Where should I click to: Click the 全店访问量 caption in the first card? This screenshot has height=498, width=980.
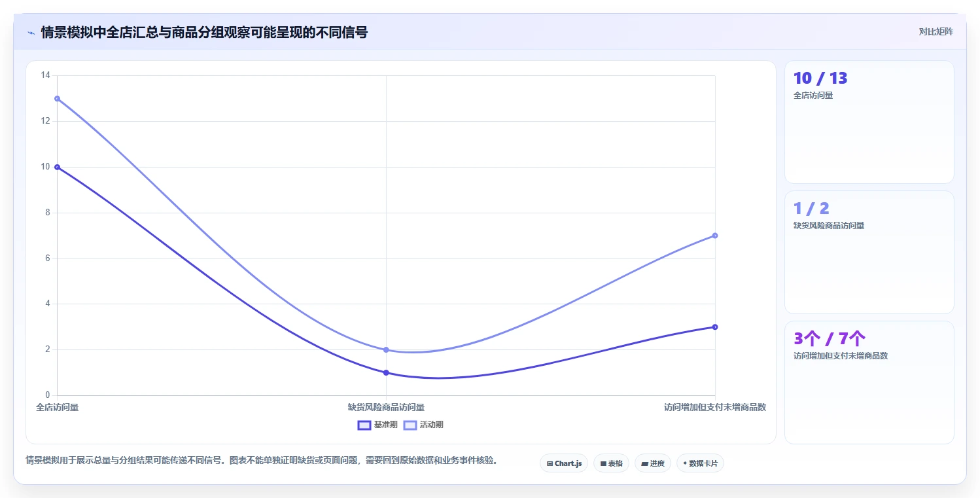[813, 96]
